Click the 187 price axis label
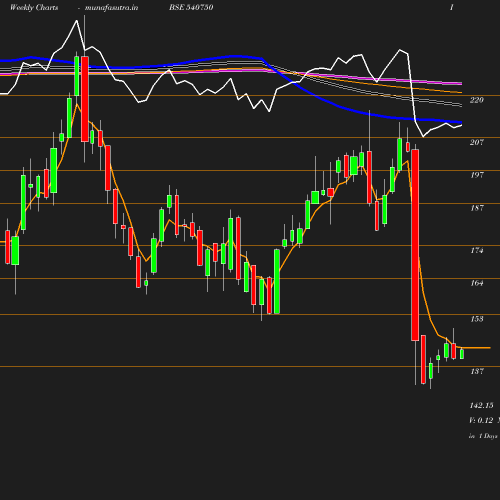This screenshot has height=500, width=500. coord(477,208)
